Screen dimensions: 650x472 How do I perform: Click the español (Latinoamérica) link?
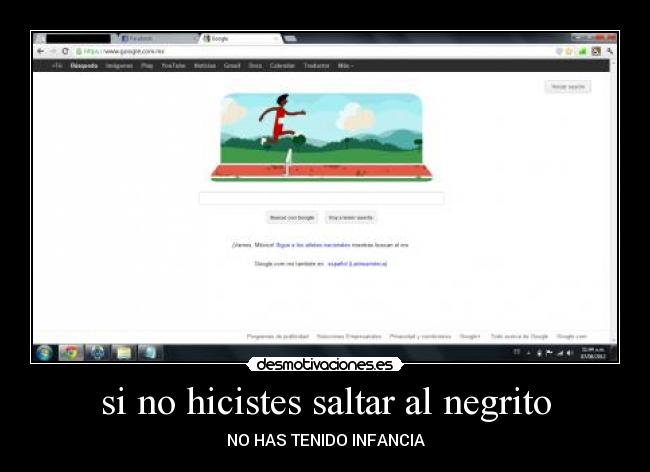tap(357, 264)
